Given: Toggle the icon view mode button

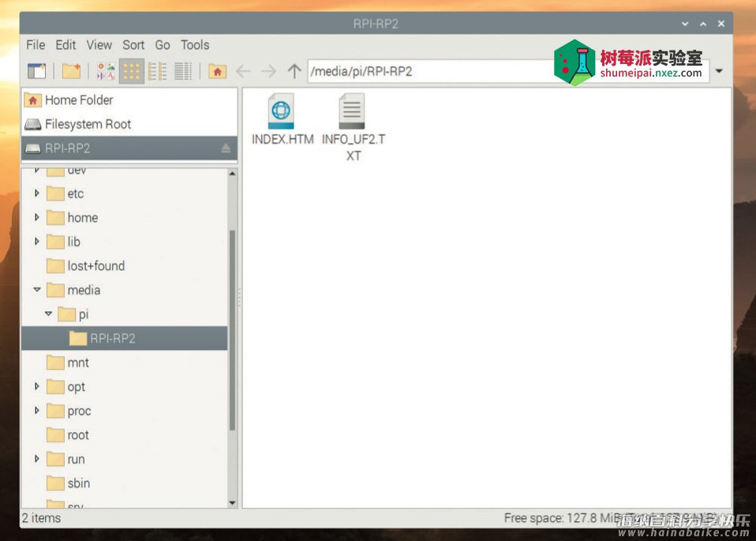Looking at the screenshot, I should pyautogui.click(x=131, y=71).
